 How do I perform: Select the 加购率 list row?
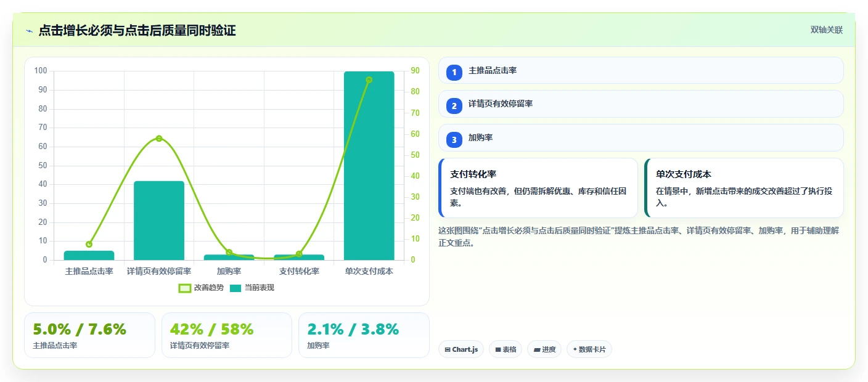point(641,137)
